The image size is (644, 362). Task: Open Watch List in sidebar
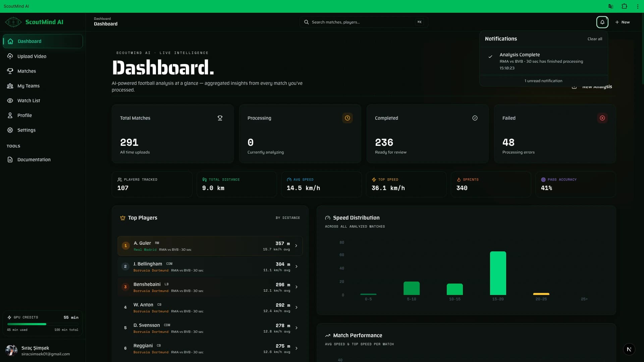(43, 101)
